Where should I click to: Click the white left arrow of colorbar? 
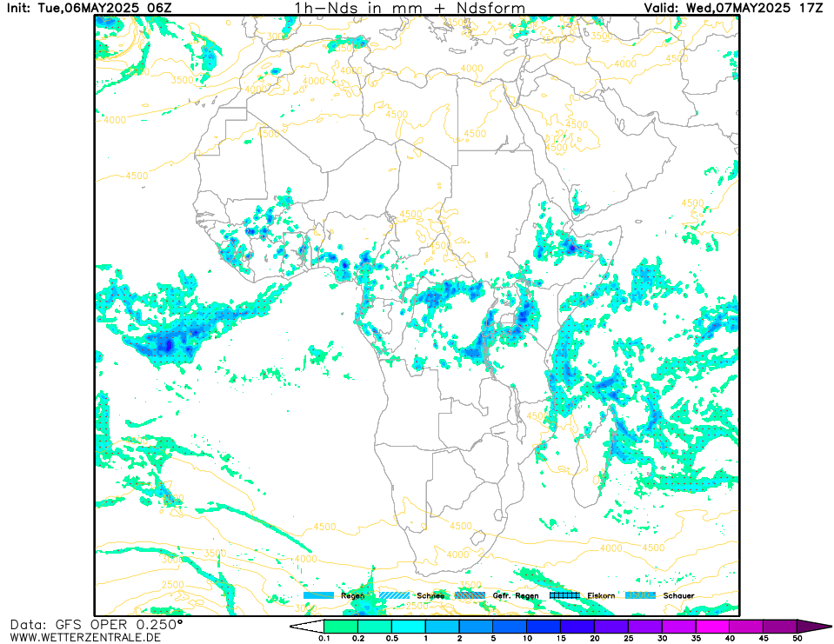click(x=310, y=626)
